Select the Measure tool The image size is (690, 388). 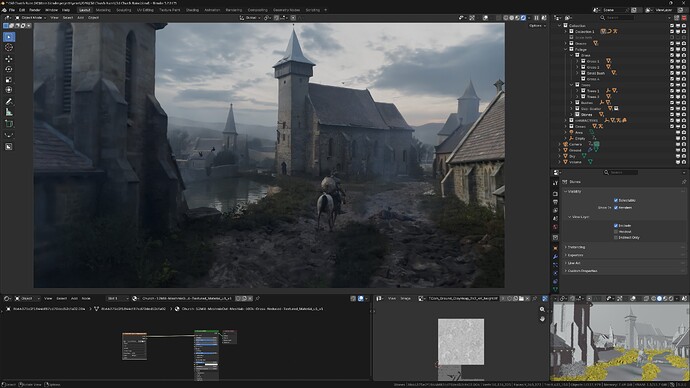[x=9, y=112]
